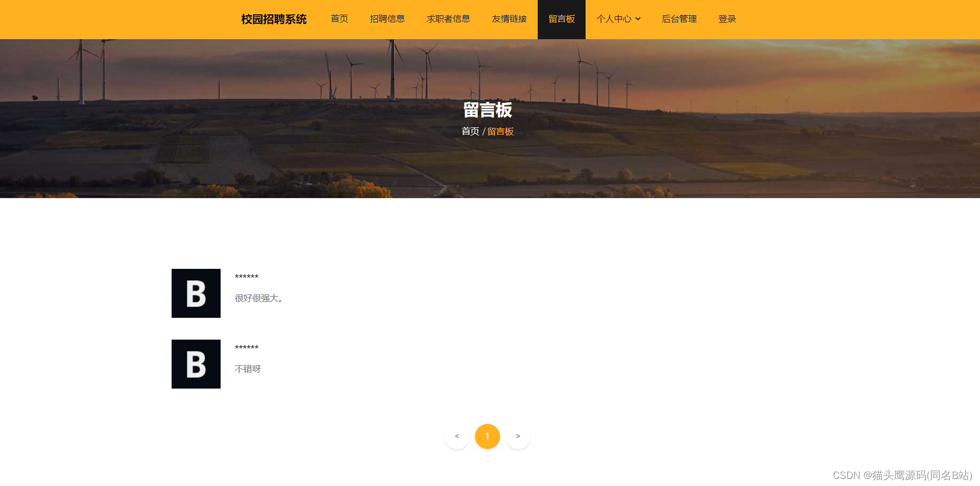This screenshot has width=980, height=486.
Task: Go to previous page with < button
Action: [x=457, y=436]
